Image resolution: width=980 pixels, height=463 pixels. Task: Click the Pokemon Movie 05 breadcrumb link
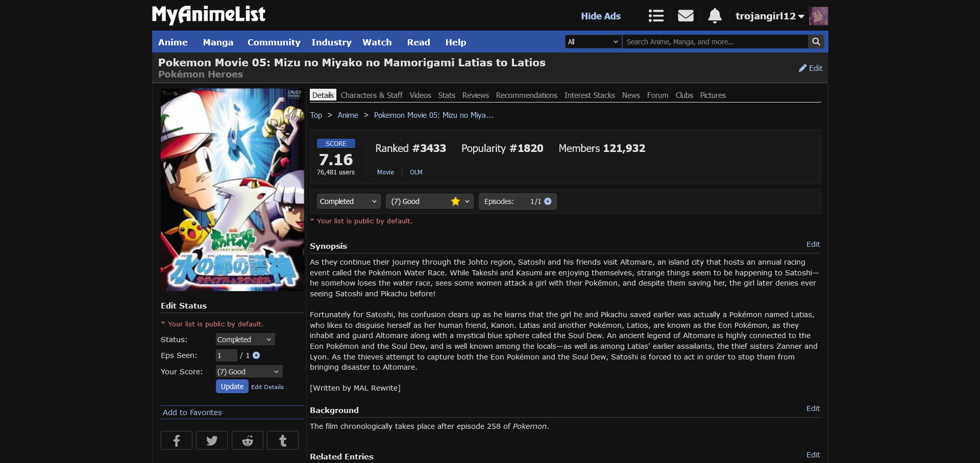(433, 115)
